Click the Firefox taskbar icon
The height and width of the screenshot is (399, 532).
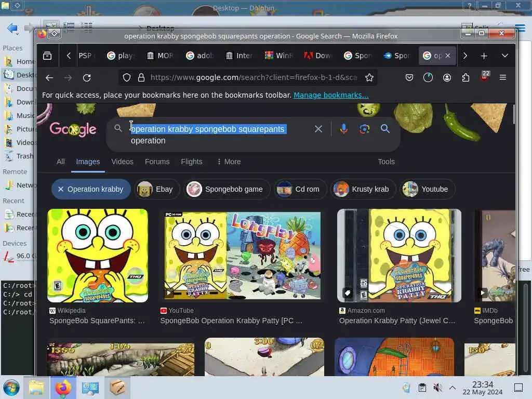pos(63,388)
